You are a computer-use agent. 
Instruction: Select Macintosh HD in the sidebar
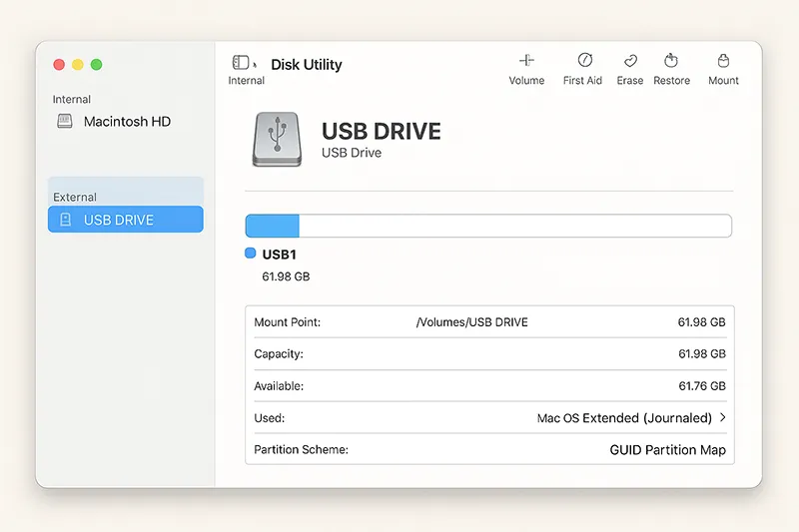127,122
